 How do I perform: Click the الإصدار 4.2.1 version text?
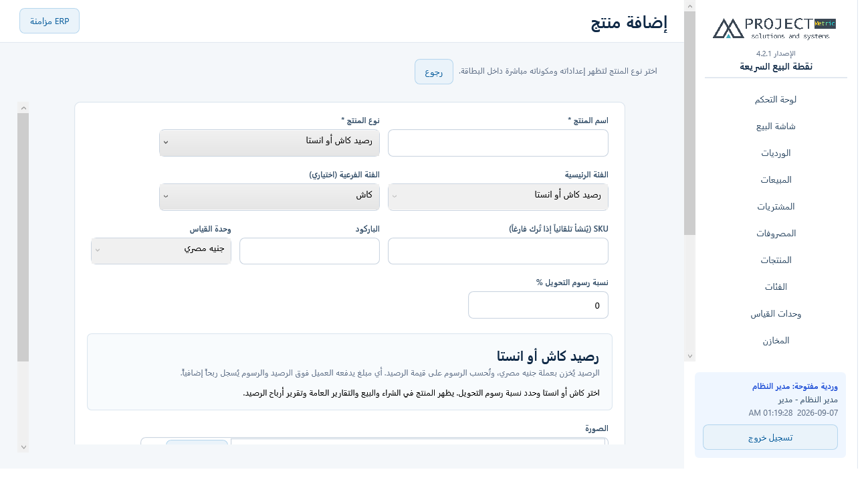pyautogui.click(x=776, y=53)
